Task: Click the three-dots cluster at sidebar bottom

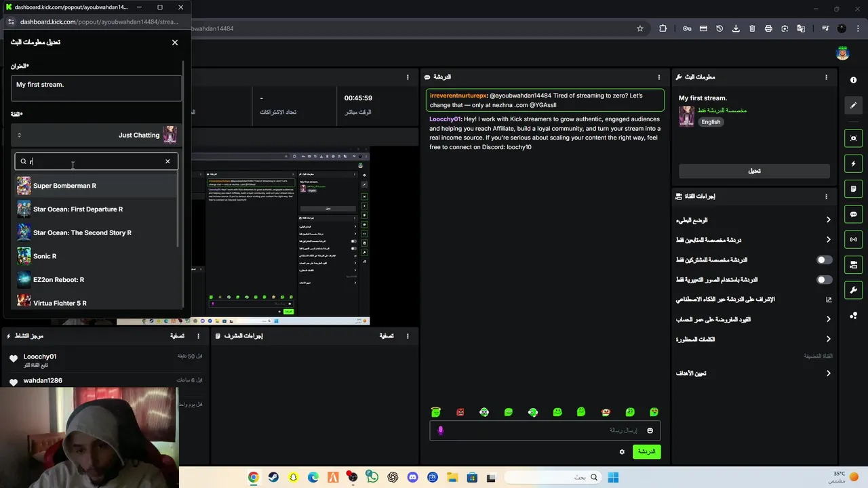Action: point(853,315)
